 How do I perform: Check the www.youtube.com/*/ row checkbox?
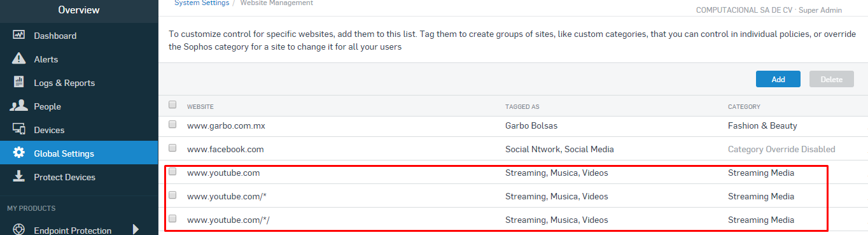(172, 218)
